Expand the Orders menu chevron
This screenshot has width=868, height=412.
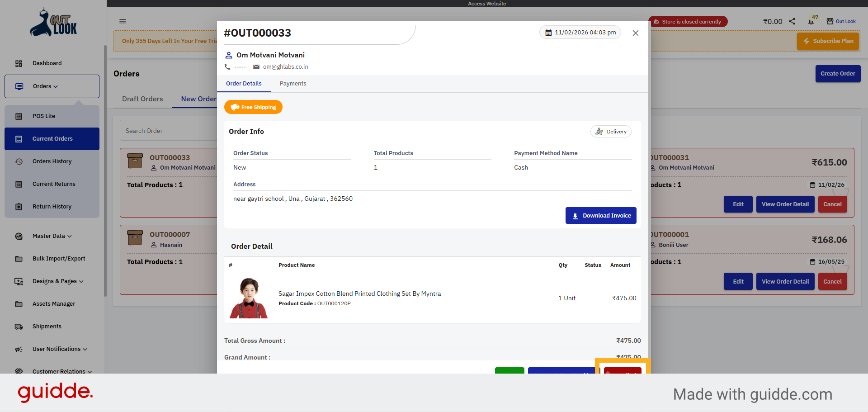click(x=56, y=87)
